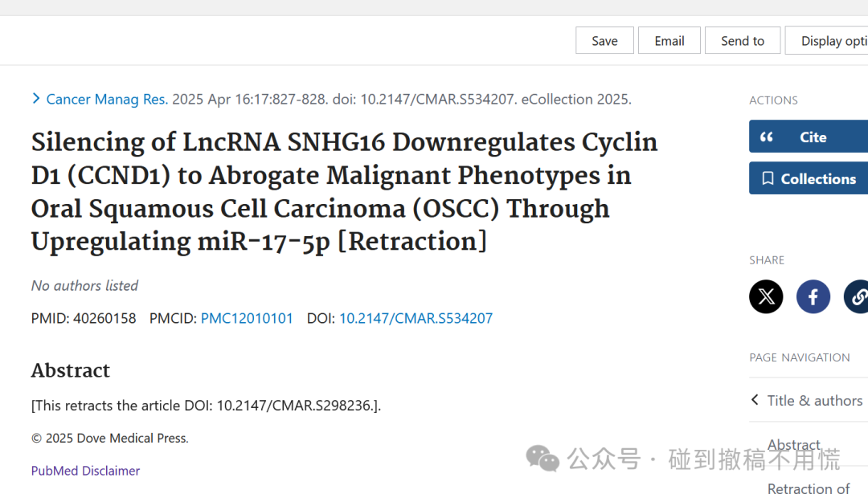This screenshot has width=868, height=494.
Task: Share article on X (Twitter) icon
Action: click(x=766, y=296)
